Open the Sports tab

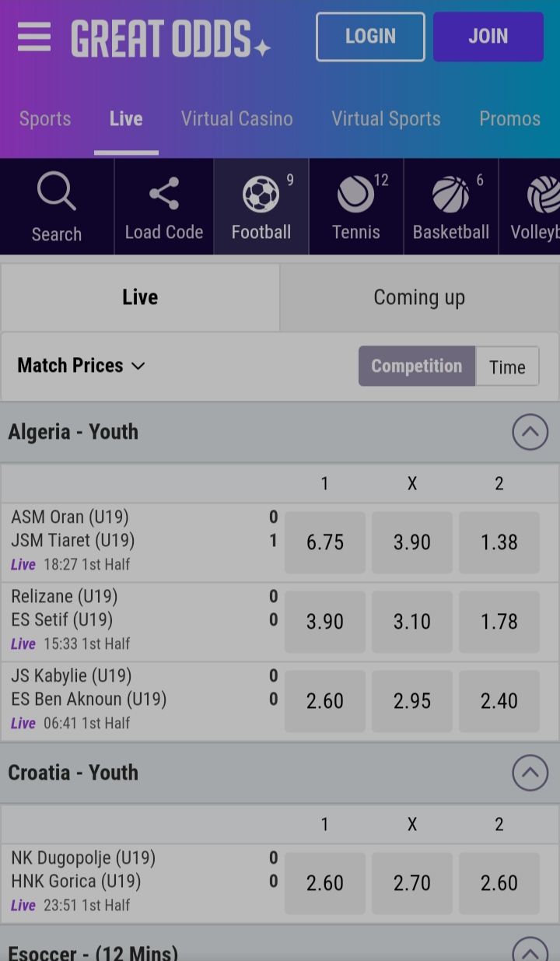click(x=45, y=119)
